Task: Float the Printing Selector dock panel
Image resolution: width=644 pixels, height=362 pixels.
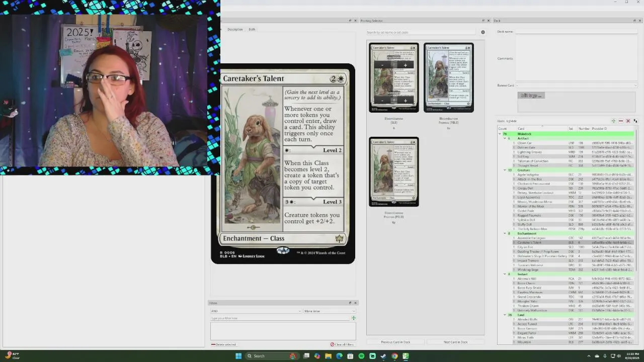Action: pyautogui.click(x=483, y=21)
